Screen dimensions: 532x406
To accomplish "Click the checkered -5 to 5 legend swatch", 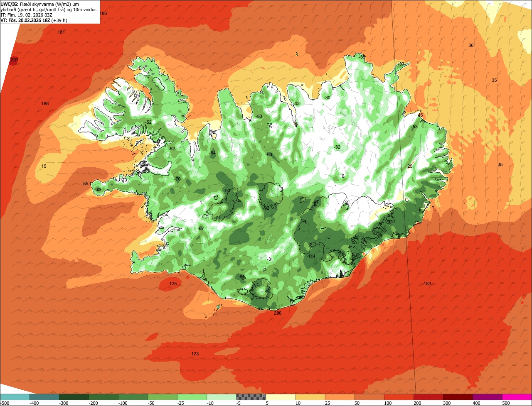I will [251, 397].
